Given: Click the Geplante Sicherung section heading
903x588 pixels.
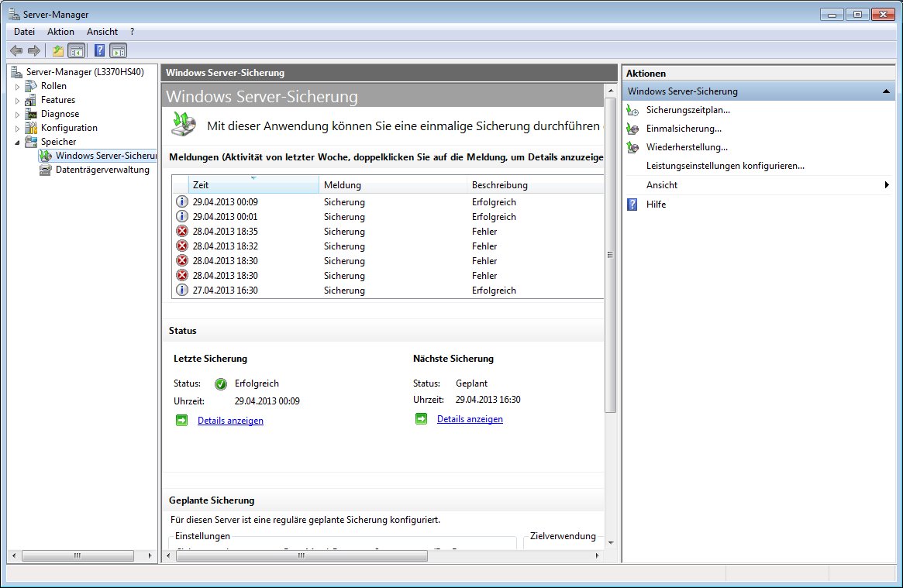Looking at the screenshot, I should (212, 500).
